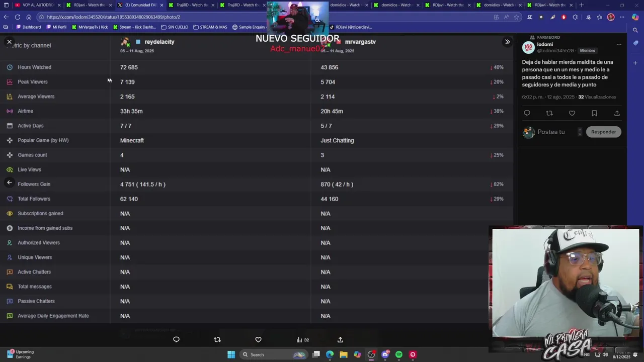644x362 pixels.
Task: Click the 'Postea tu' reply field
Action: click(x=551, y=132)
